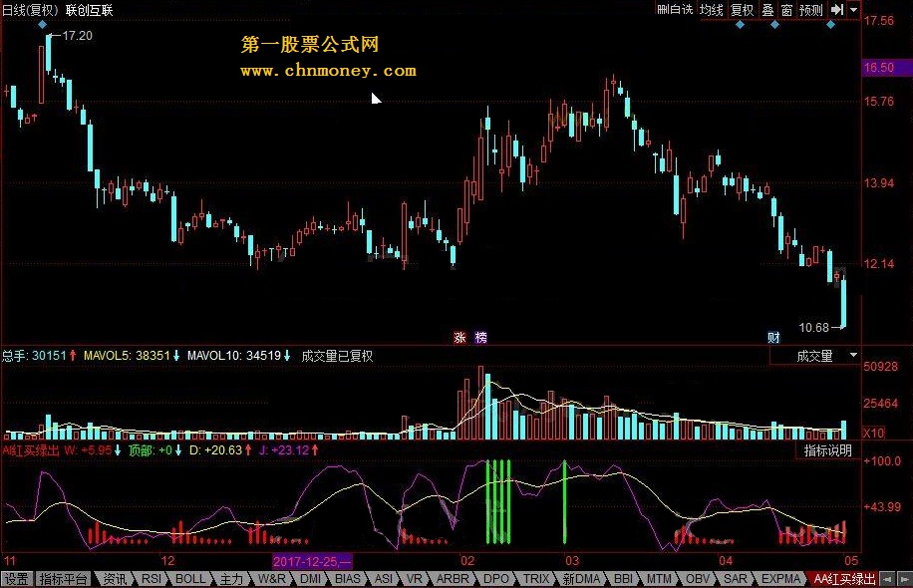
Task: Select the ASI indicator tab
Action: [x=383, y=579]
